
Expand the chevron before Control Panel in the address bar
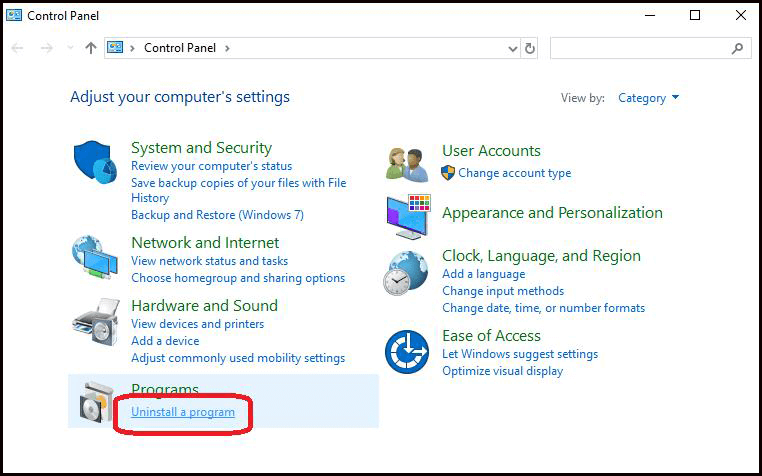click(132, 48)
